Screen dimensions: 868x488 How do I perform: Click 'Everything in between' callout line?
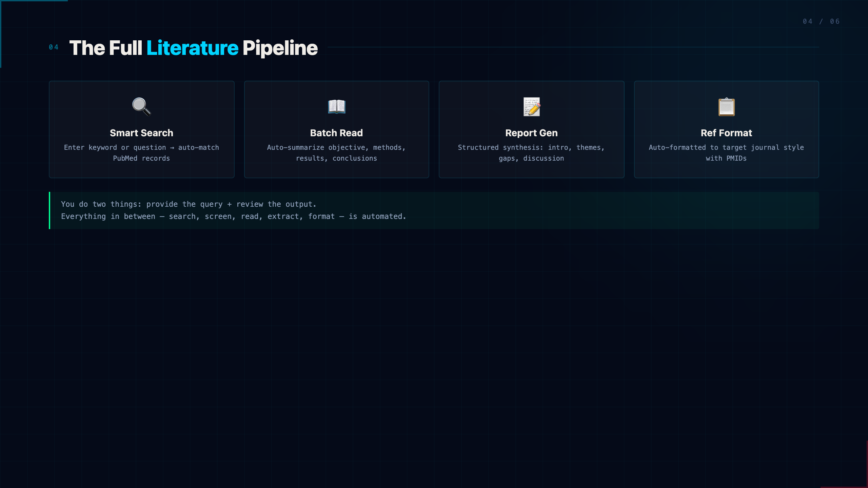(234, 216)
